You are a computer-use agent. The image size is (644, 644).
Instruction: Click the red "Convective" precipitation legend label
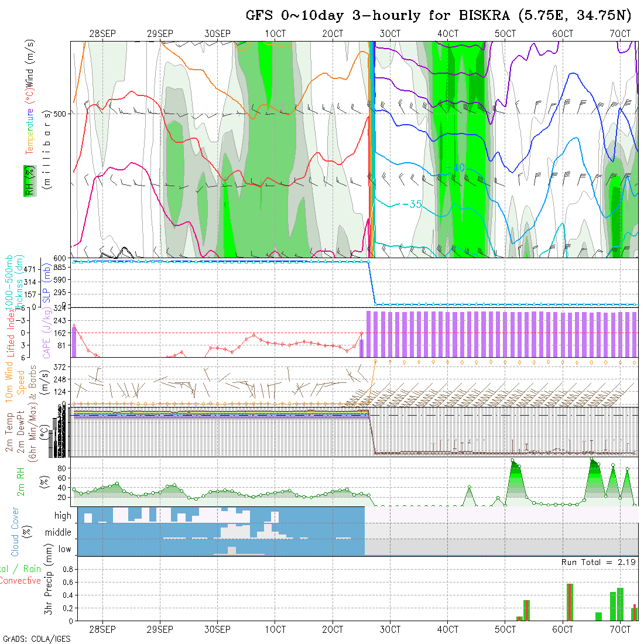pyautogui.click(x=20, y=581)
